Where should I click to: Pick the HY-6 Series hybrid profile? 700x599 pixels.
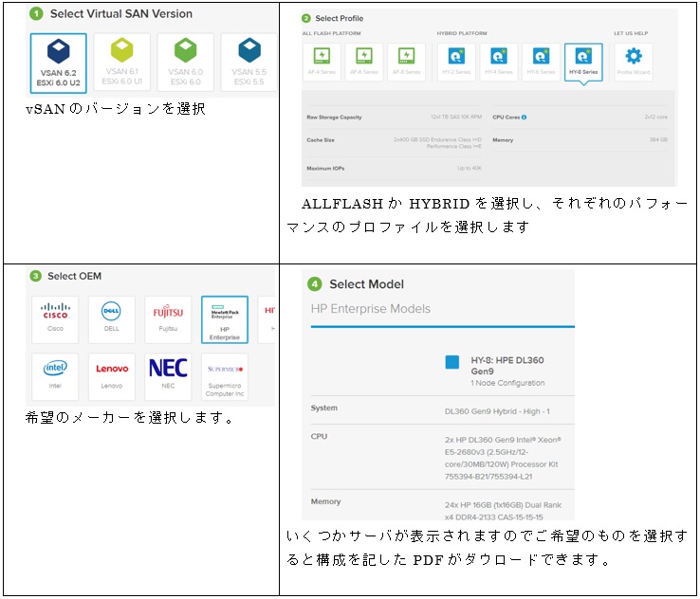click(x=541, y=62)
